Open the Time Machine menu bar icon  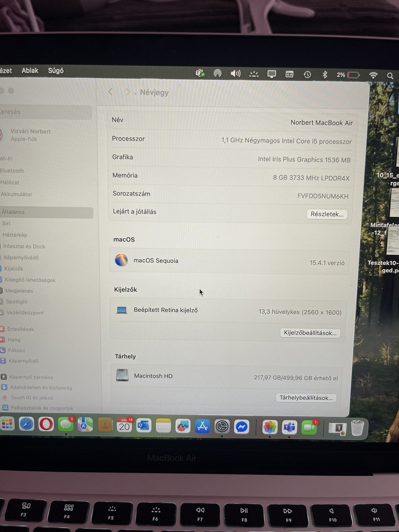307,74
